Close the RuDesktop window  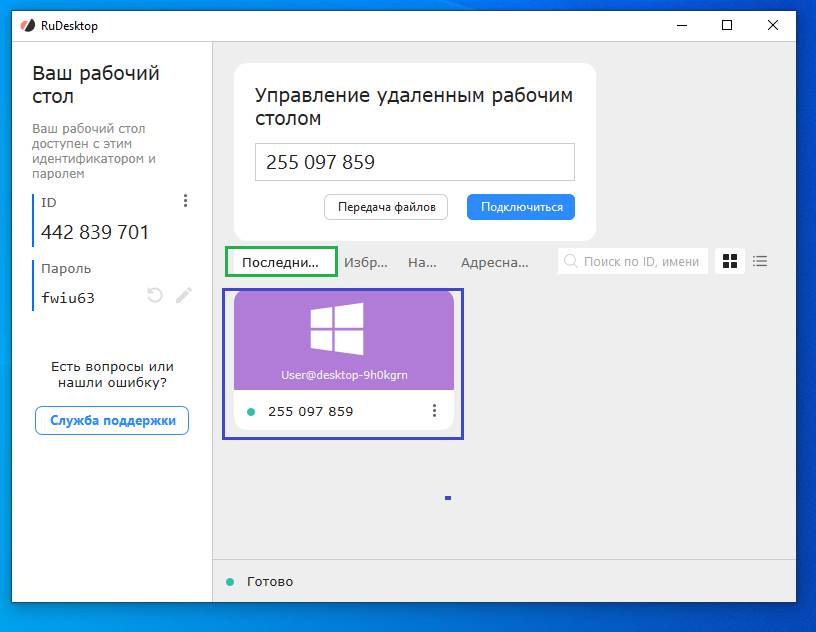tap(773, 26)
